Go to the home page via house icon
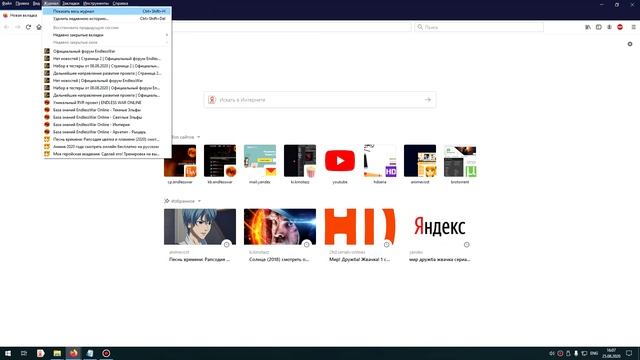Image resolution: width=640 pixels, height=360 pixels. coord(39,27)
